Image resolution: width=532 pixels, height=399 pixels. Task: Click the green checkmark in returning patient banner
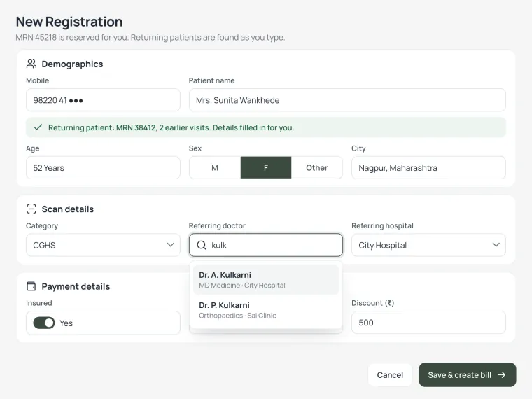[38, 127]
